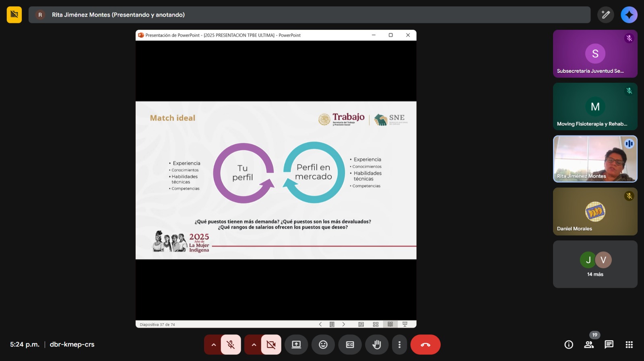The image size is (644, 361).
Task: Unmute the microphone
Action: pyautogui.click(x=231, y=345)
